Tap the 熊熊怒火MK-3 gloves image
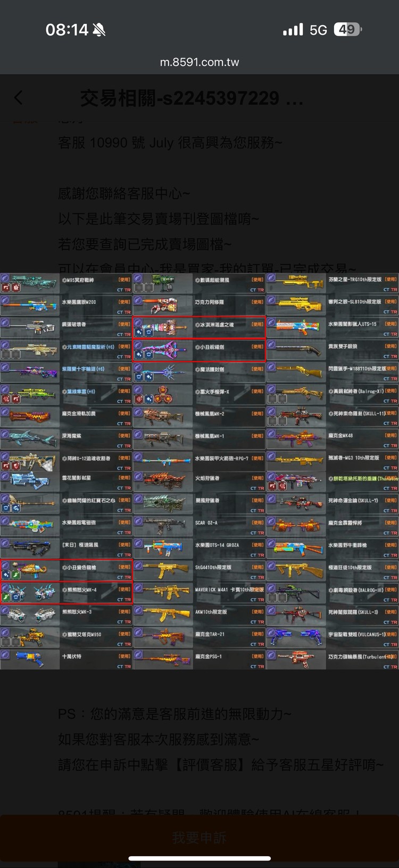The height and width of the screenshot is (868, 399). click(30, 615)
